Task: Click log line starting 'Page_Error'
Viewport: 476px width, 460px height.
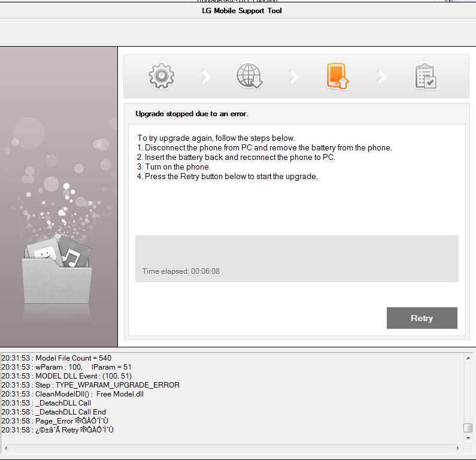Action: [x=54, y=421]
